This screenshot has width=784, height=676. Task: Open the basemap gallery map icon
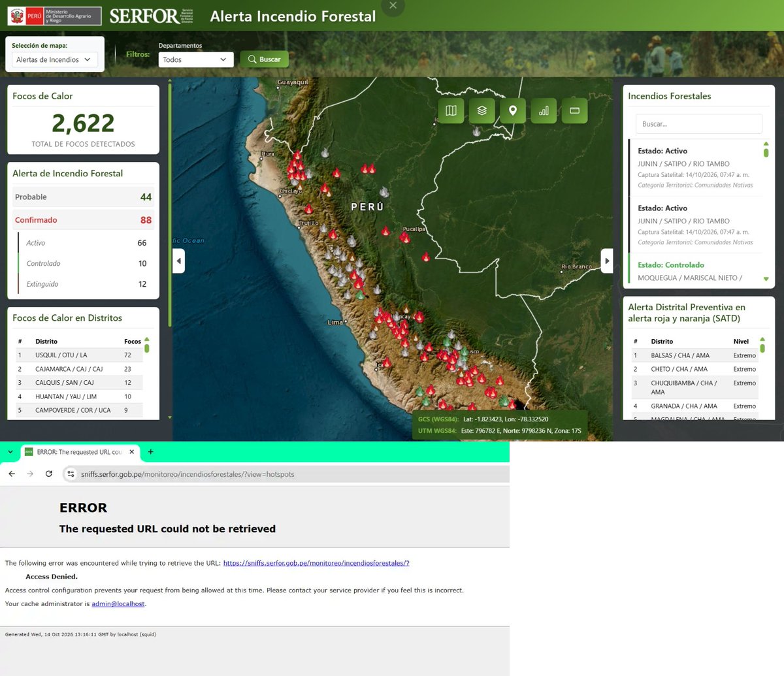(451, 111)
